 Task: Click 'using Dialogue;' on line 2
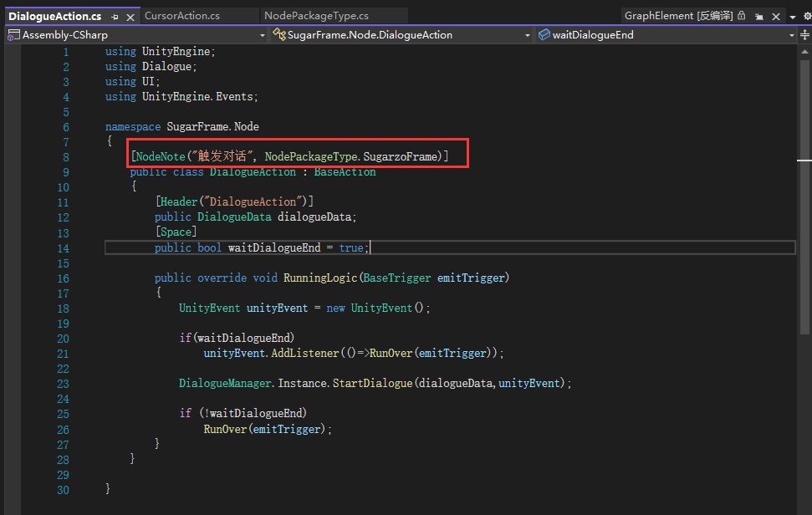click(151, 66)
